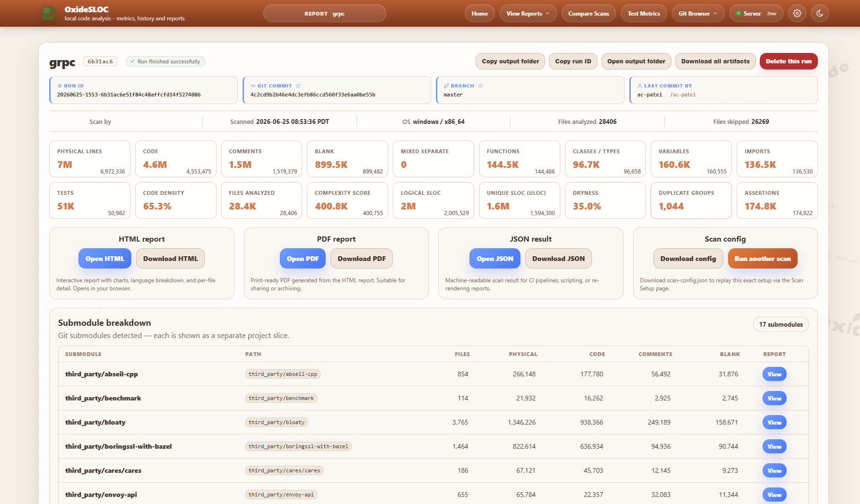The width and height of the screenshot is (860, 504).
Task: View the third_party/abseil-cpp report
Action: pyautogui.click(x=774, y=374)
